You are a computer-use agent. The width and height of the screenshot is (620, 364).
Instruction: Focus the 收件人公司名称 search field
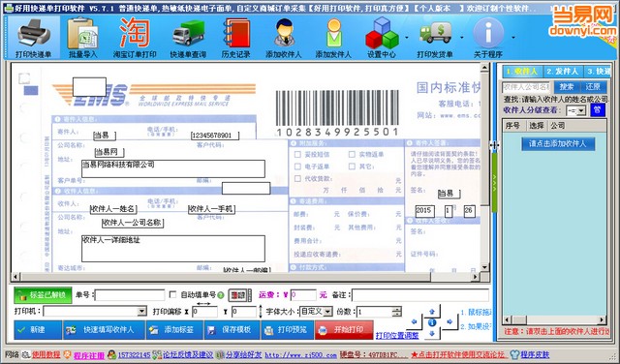click(527, 86)
